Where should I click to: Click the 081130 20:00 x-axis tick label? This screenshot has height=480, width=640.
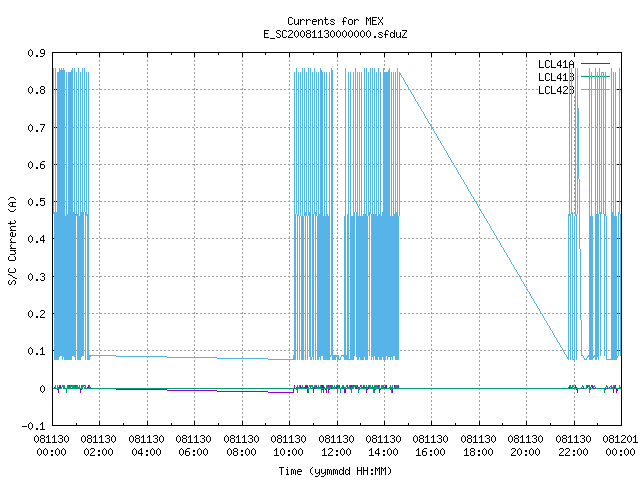[x=525, y=446]
